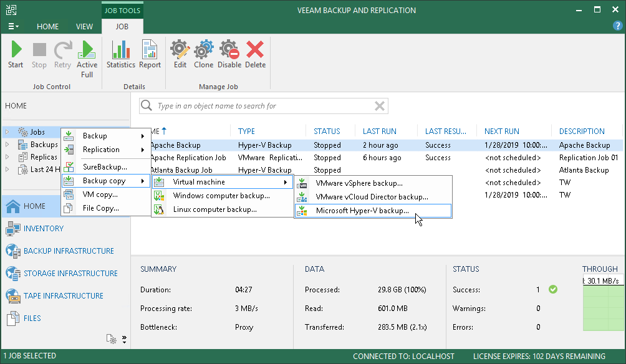Choose Linux computer backup...
The image size is (626, 364).
pos(223,209)
